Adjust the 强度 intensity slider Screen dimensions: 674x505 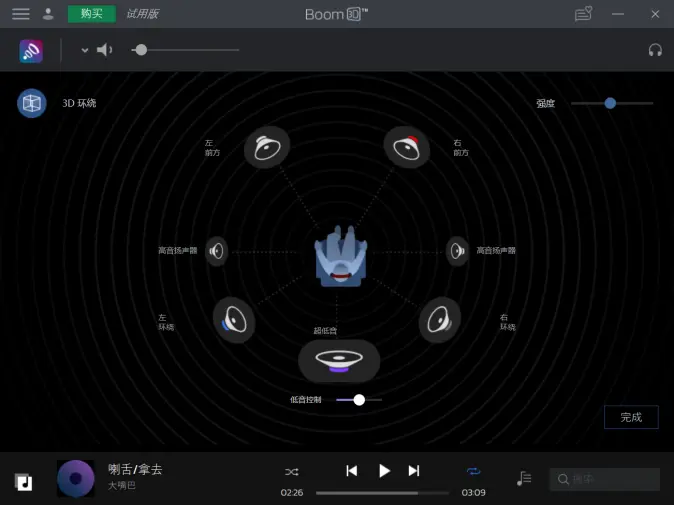[612, 103]
